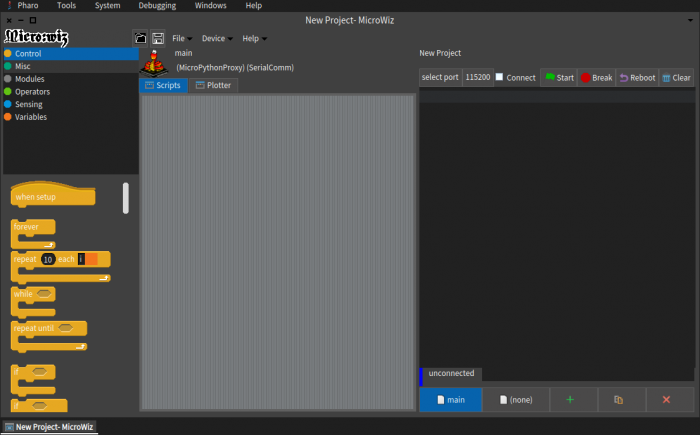This screenshot has width=700, height=435.
Task: Open project with the folder icon
Action: tap(140, 38)
